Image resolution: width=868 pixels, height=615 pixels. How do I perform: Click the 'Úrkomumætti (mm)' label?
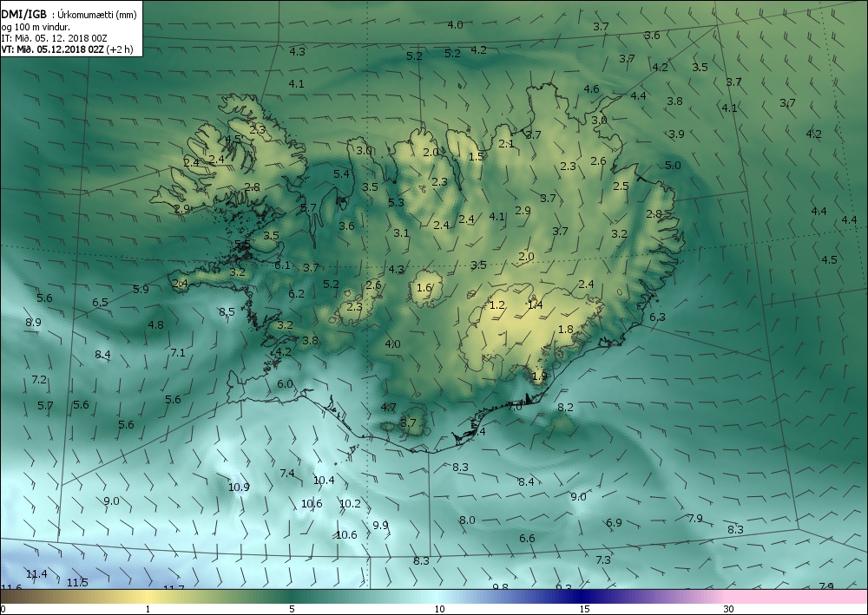click(x=97, y=16)
